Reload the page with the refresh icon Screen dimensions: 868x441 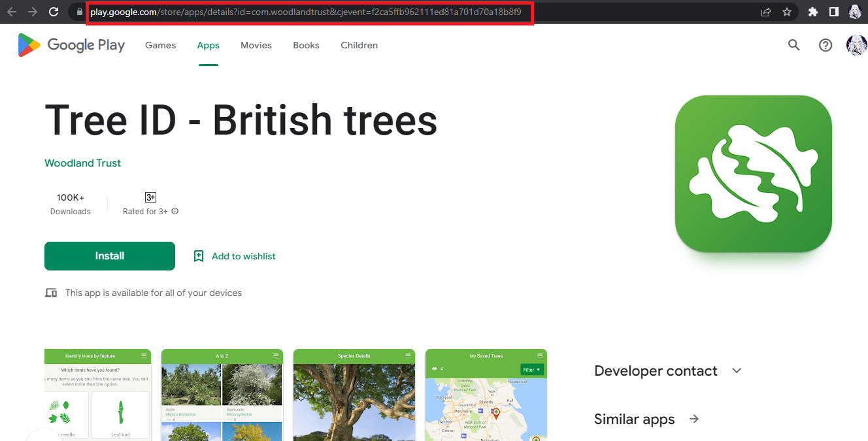tap(54, 12)
